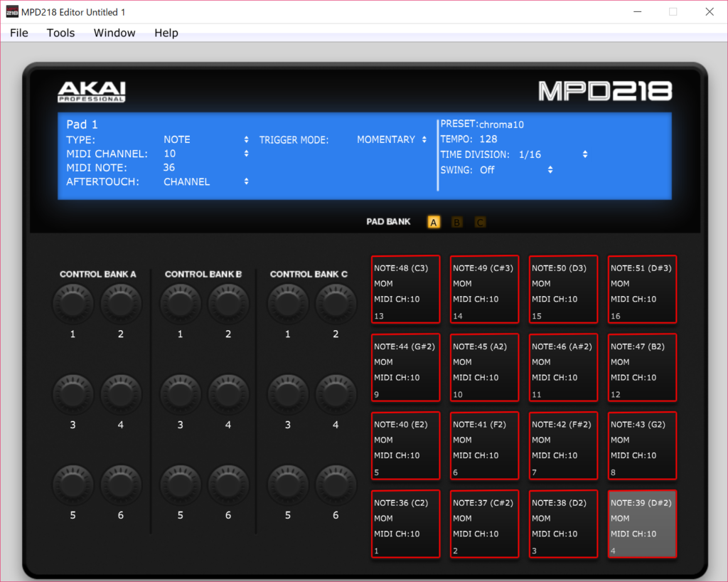Click the preset name field chroma10
Image resolution: width=728 pixels, height=582 pixels.
tap(501, 125)
